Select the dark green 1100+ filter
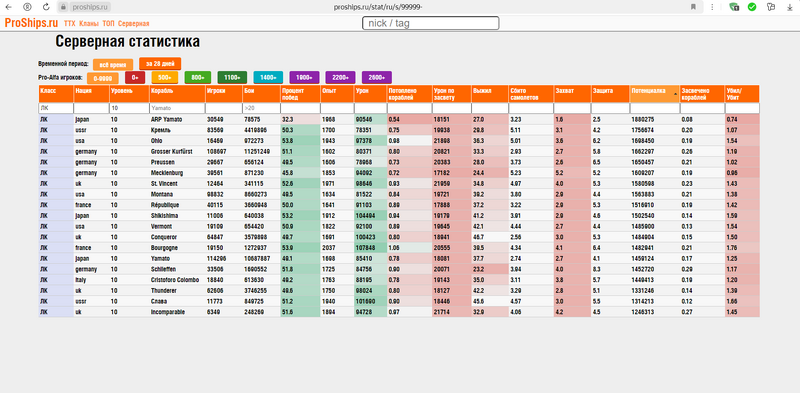 [232, 78]
